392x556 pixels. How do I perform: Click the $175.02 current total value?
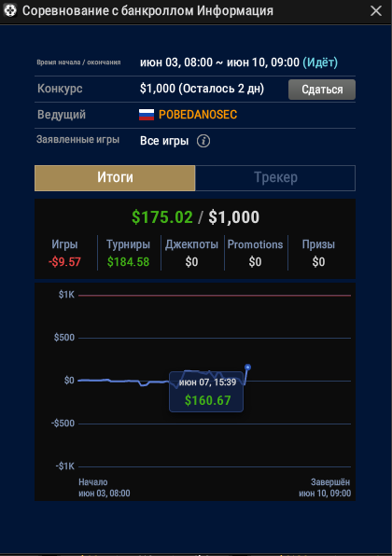[x=162, y=217]
